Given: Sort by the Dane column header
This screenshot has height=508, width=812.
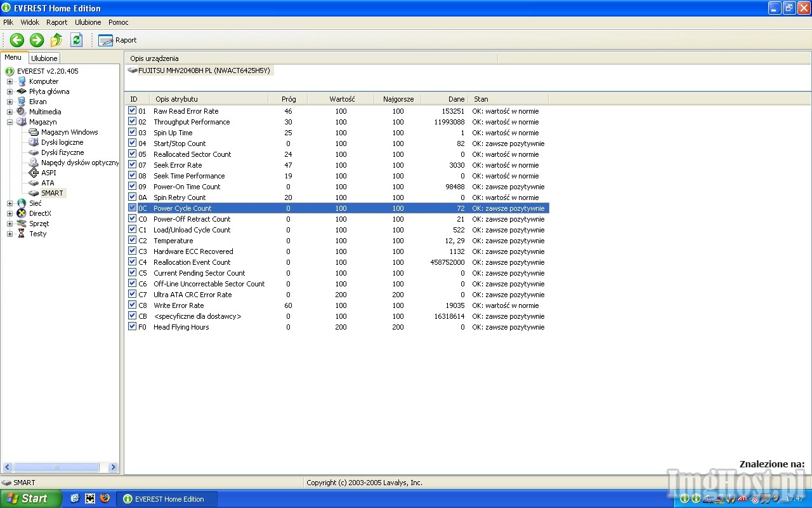Looking at the screenshot, I should click(445, 99).
